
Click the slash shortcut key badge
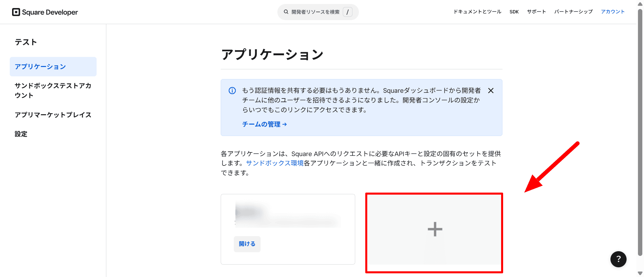347,12
